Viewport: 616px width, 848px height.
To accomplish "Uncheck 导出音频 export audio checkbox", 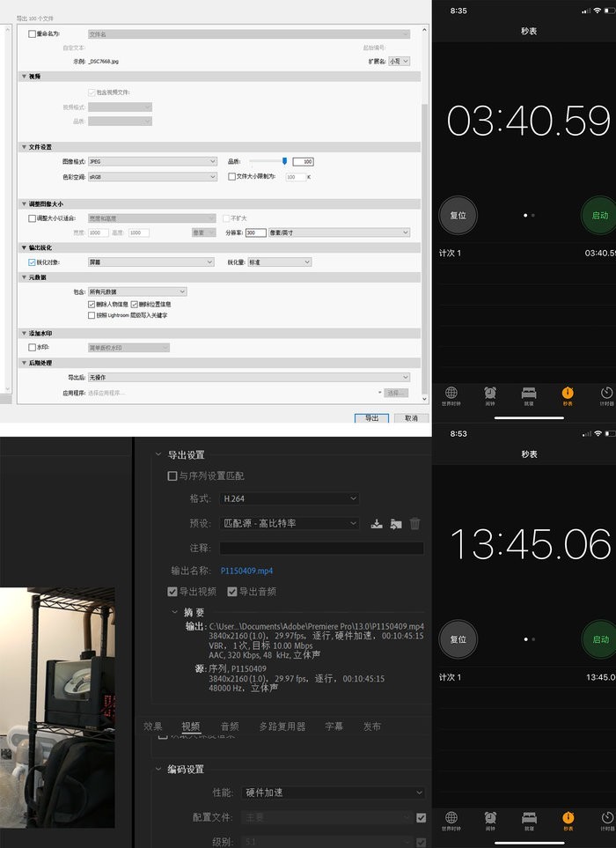I will (232, 592).
